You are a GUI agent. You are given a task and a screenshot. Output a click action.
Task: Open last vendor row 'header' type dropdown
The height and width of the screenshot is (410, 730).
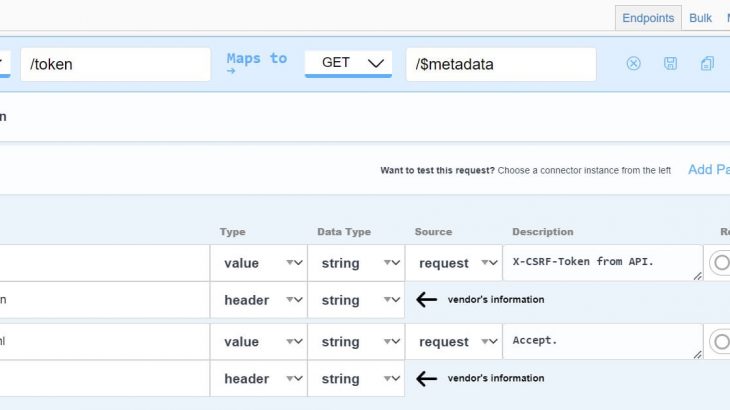(x=258, y=379)
